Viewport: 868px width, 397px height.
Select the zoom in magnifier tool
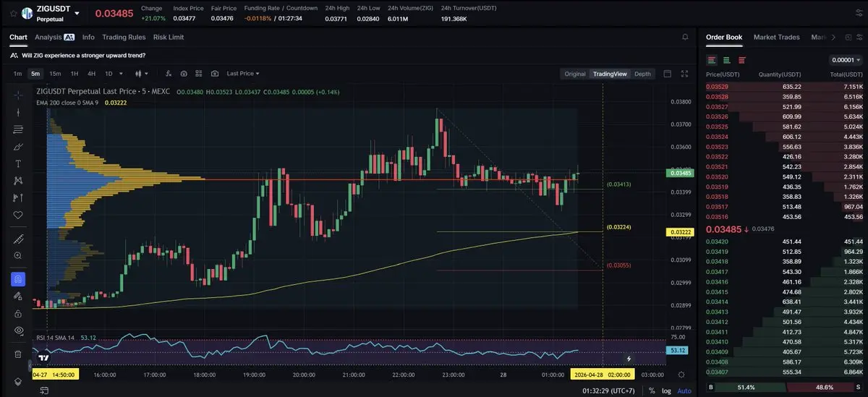pos(18,255)
